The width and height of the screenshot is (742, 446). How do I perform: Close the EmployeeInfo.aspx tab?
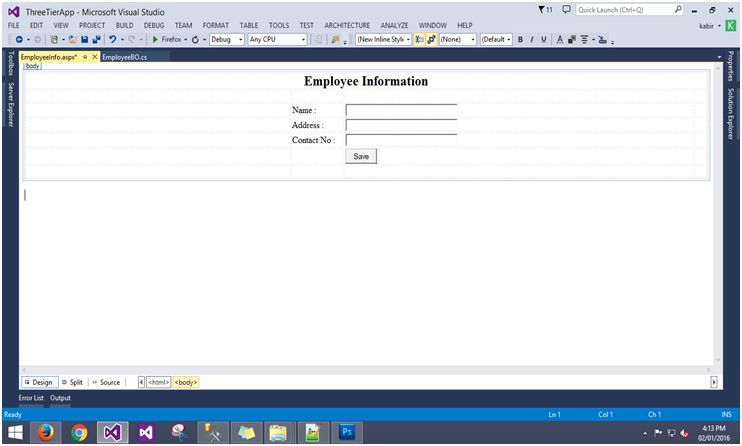[x=95, y=57]
